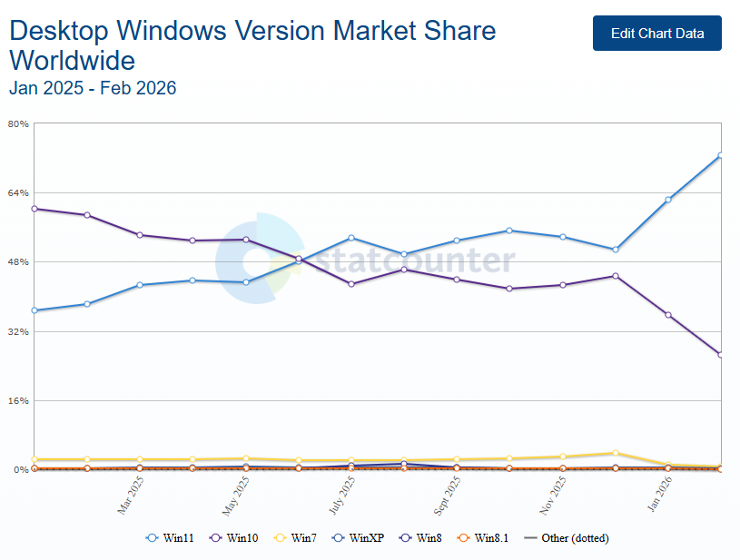Click the WinXP legend marker icon
The image size is (740, 560).
tap(338, 538)
